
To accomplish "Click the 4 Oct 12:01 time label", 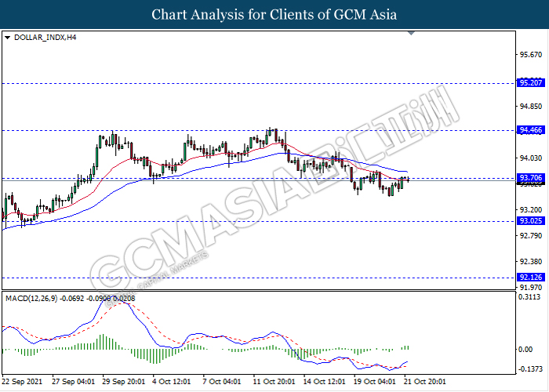I will [x=172, y=382].
